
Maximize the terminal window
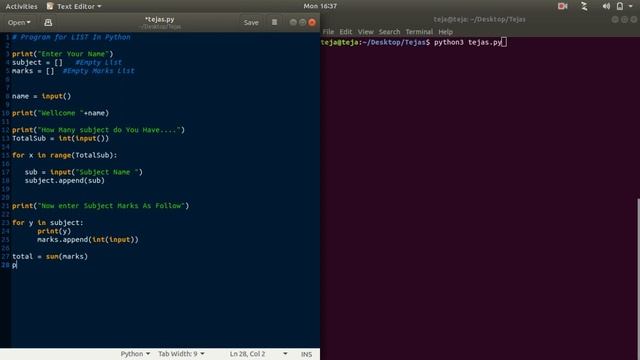coord(624,20)
